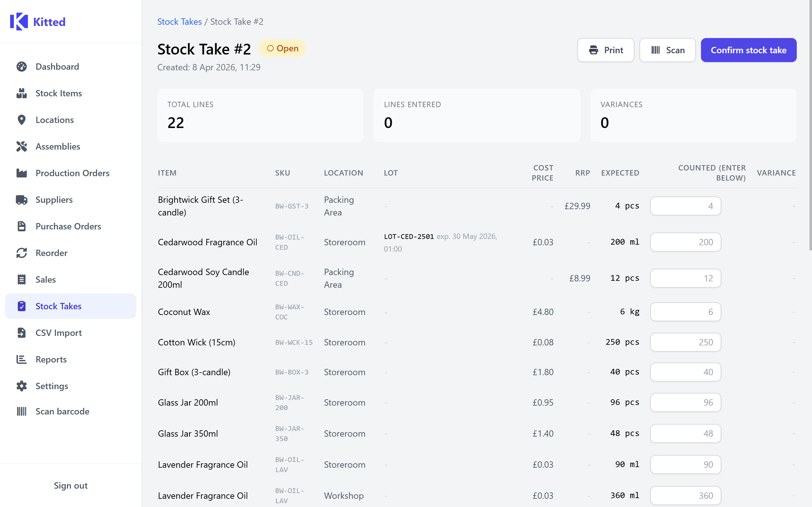Click the Suppliers truck icon
812x507 pixels.
pos(22,200)
